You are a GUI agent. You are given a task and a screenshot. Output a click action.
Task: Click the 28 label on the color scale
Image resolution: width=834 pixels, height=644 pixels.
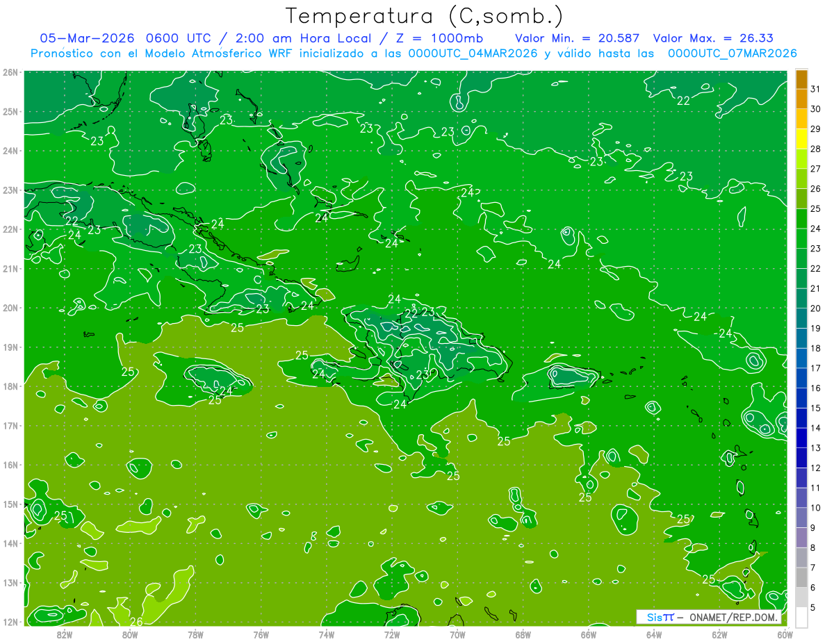[x=815, y=149]
